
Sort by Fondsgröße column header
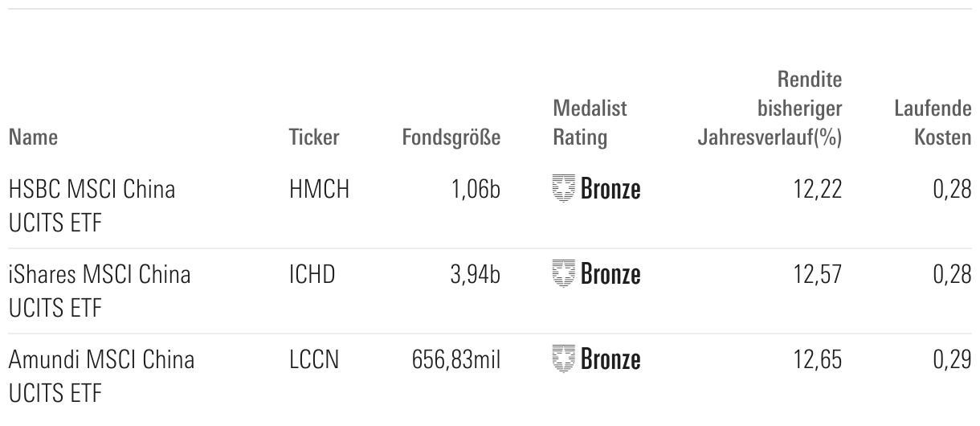tap(451, 138)
